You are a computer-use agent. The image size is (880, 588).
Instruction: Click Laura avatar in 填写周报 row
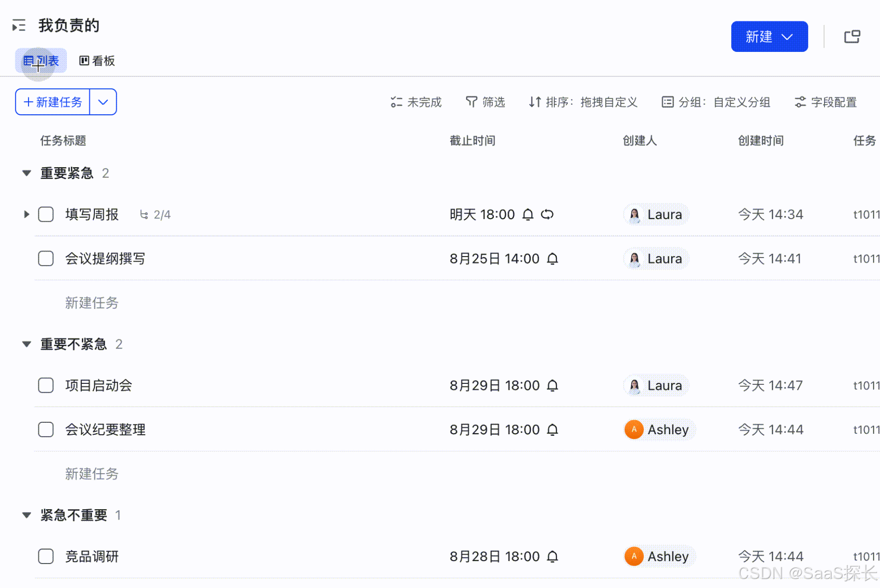pyautogui.click(x=634, y=215)
